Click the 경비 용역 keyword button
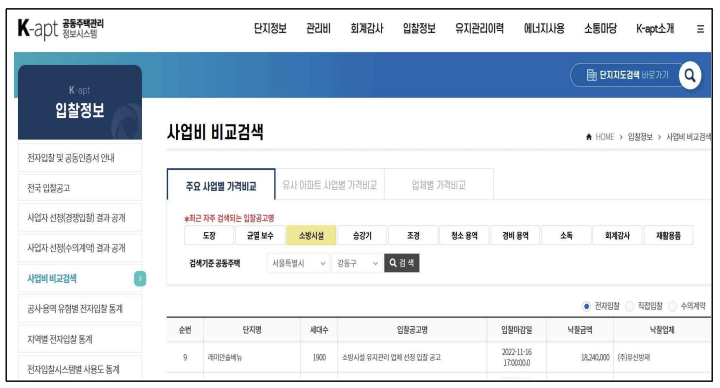This screenshot has width=720, height=388. pos(515,235)
